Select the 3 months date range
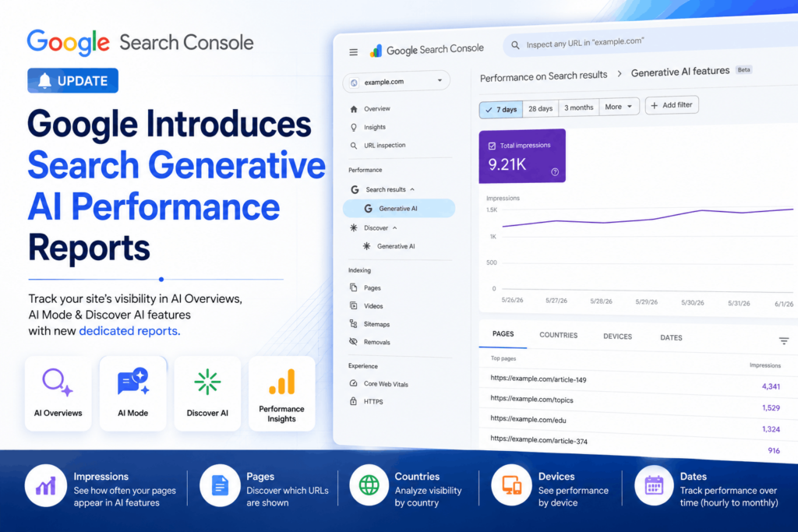This screenshot has height=532, width=798. pyautogui.click(x=579, y=107)
